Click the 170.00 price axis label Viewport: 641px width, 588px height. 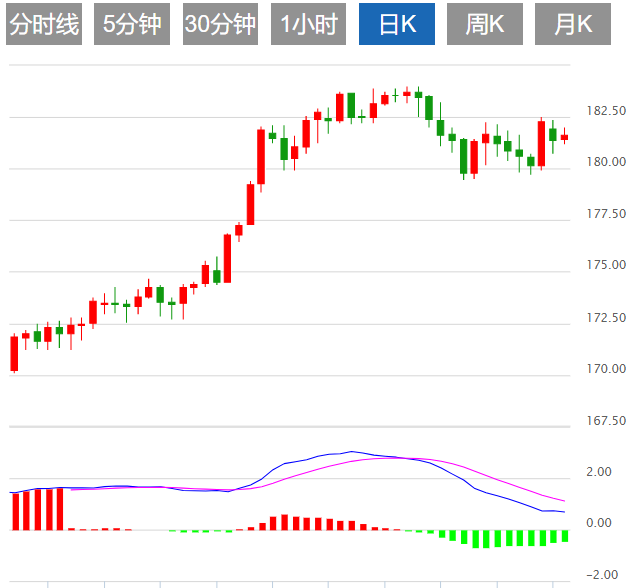[606, 369]
